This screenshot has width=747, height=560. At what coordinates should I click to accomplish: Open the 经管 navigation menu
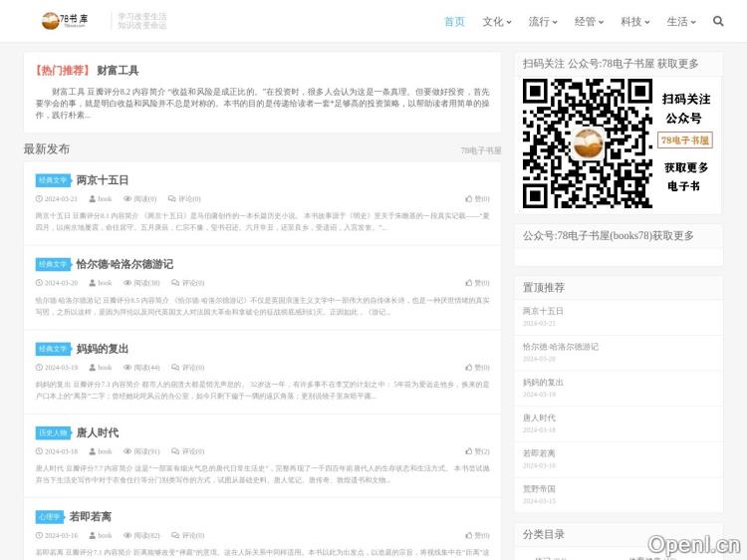[588, 21]
